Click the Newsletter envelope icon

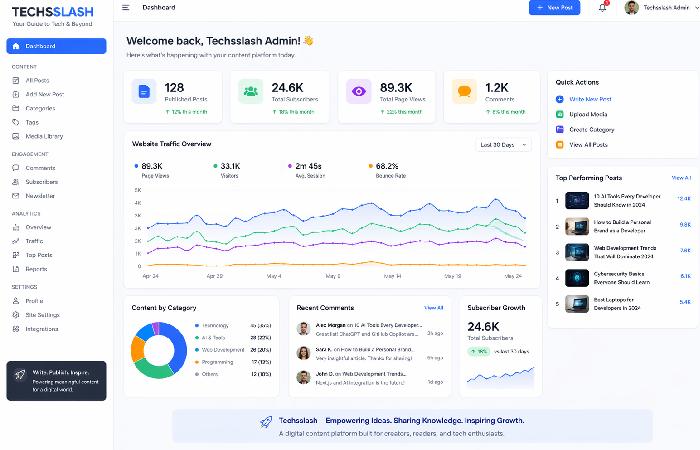coord(16,196)
